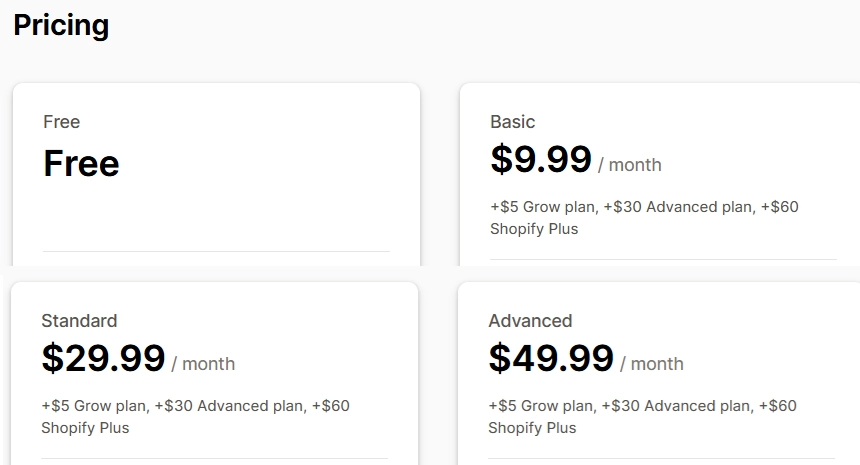The height and width of the screenshot is (465, 860).
Task: Click the Advanced plan name label
Action: pos(530,321)
